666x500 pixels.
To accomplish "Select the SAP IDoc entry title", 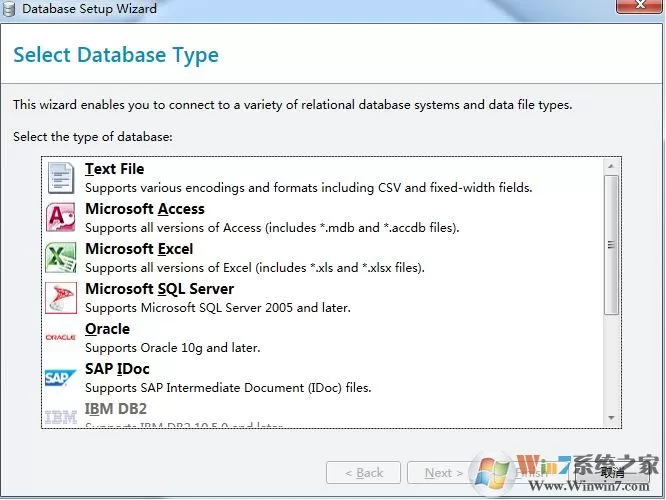I will tap(117, 369).
